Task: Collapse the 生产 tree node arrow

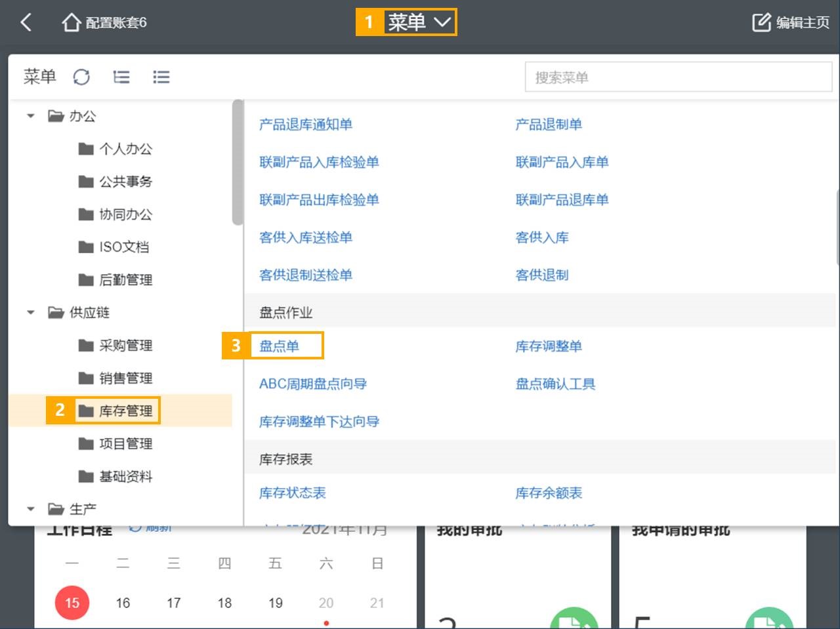Action: tap(30, 509)
